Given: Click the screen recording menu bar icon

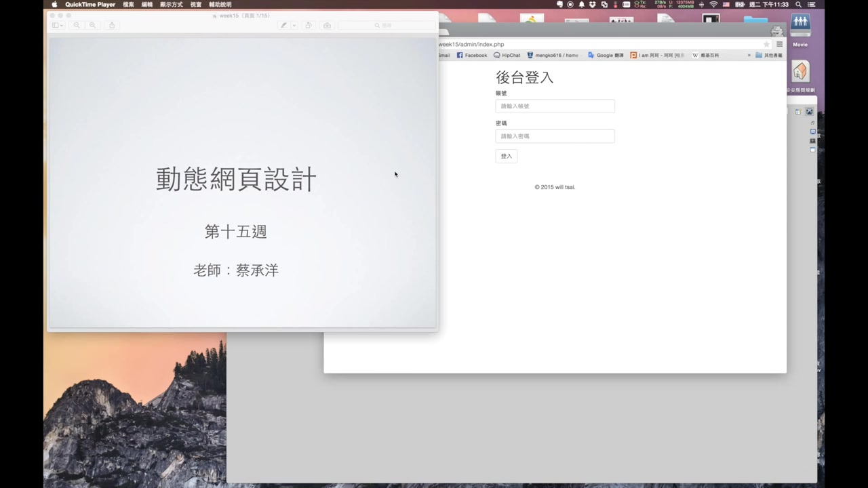Looking at the screenshot, I should click(x=570, y=4).
